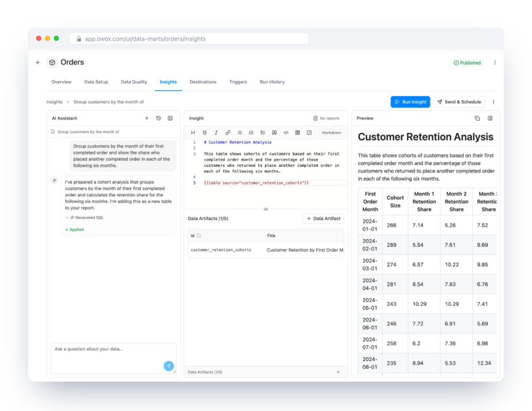Screen dimensions: 532x411
Task: Click the AI sparkle avatar icon
Action: 55,180
